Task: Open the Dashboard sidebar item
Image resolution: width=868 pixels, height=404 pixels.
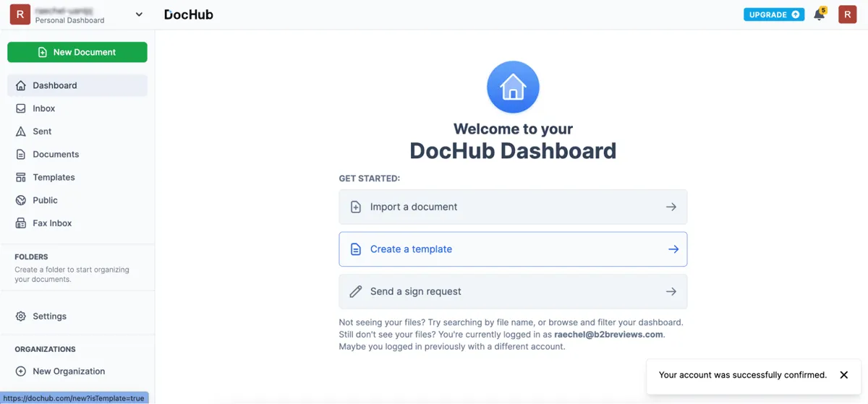Action: point(77,85)
